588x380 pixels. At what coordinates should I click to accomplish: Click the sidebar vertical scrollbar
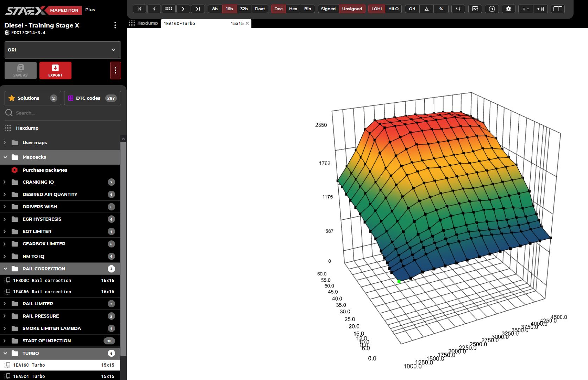point(123,247)
